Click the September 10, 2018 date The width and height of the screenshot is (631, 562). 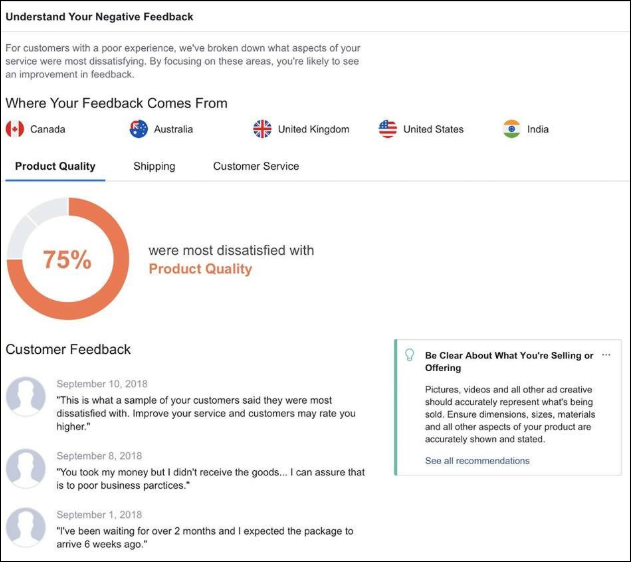point(102,384)
